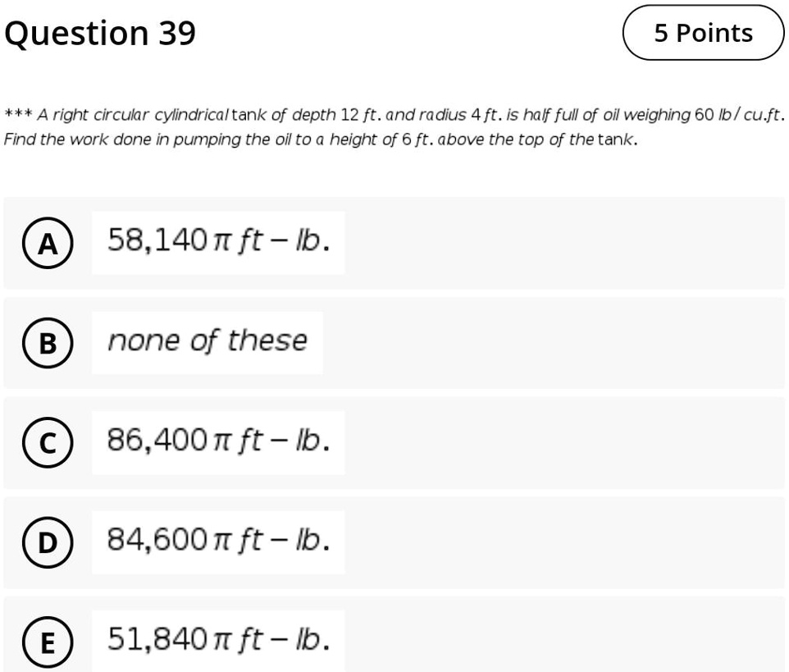Click the question prompt text
The height and width of the screenshot is (672, 789).
pos(394,127)
